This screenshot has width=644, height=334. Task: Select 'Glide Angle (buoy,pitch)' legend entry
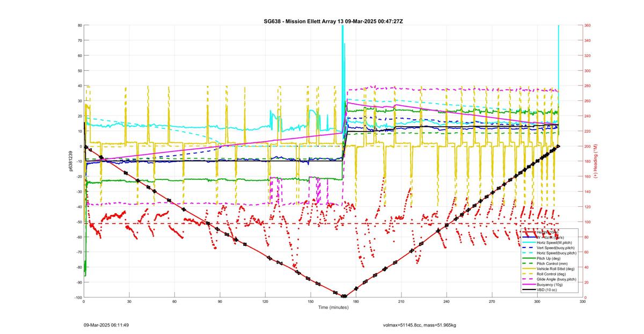557,279
